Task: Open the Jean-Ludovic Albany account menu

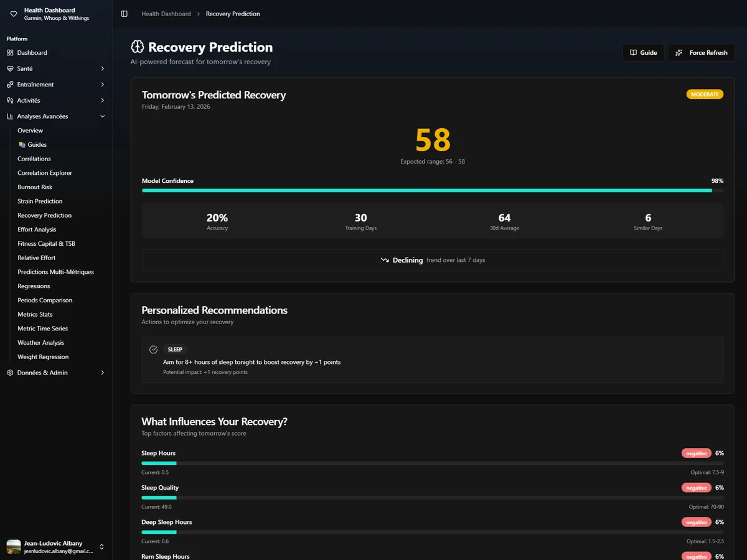Action: click(x=55, y=547)
